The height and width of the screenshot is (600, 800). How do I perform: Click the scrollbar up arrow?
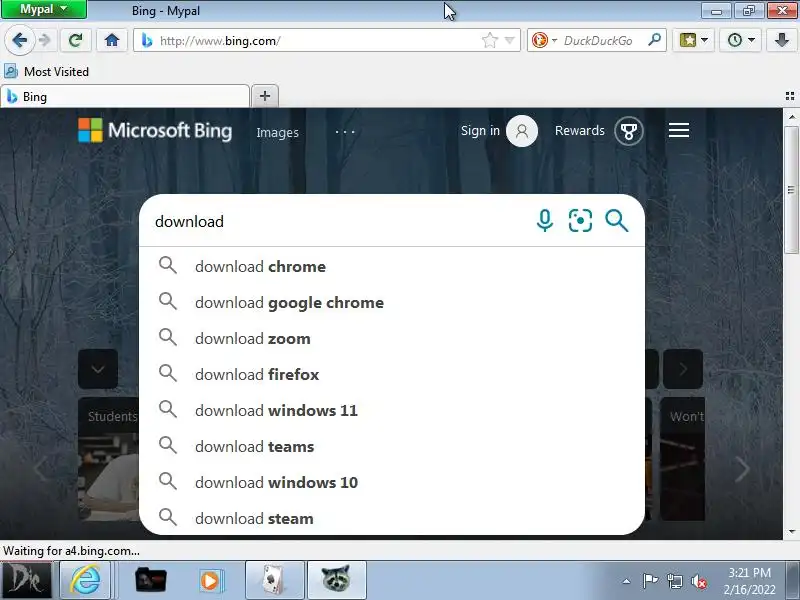click(791, 117)
